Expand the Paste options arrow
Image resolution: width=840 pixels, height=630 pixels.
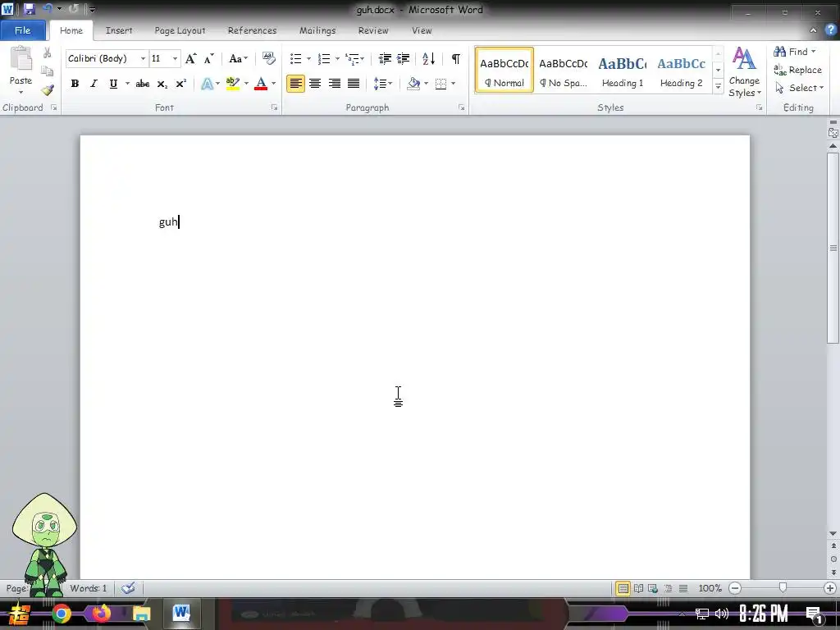[x=21, y=92]
